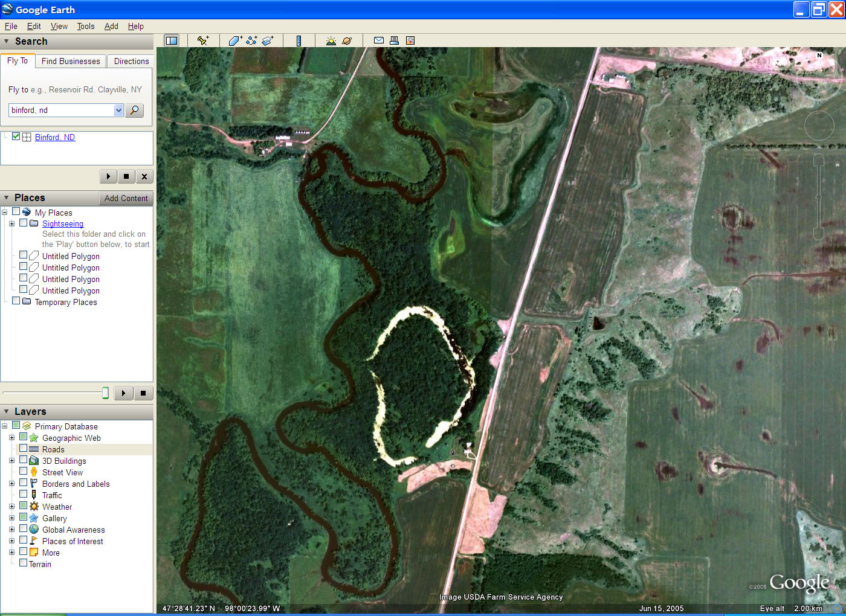Check the Sightseeing folder checkbox
The height and width of the screenshot is (616, 846).
pyautogui.click(x=24, y=223)
